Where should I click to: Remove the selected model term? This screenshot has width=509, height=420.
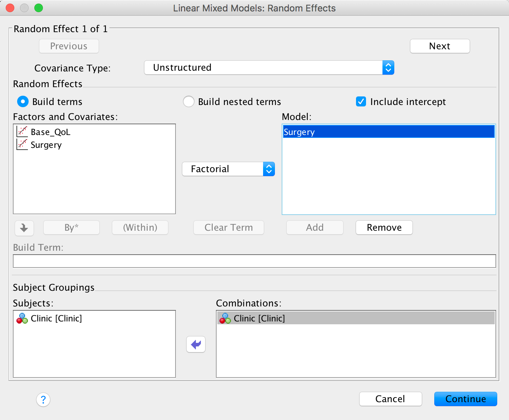pos(384,227)
